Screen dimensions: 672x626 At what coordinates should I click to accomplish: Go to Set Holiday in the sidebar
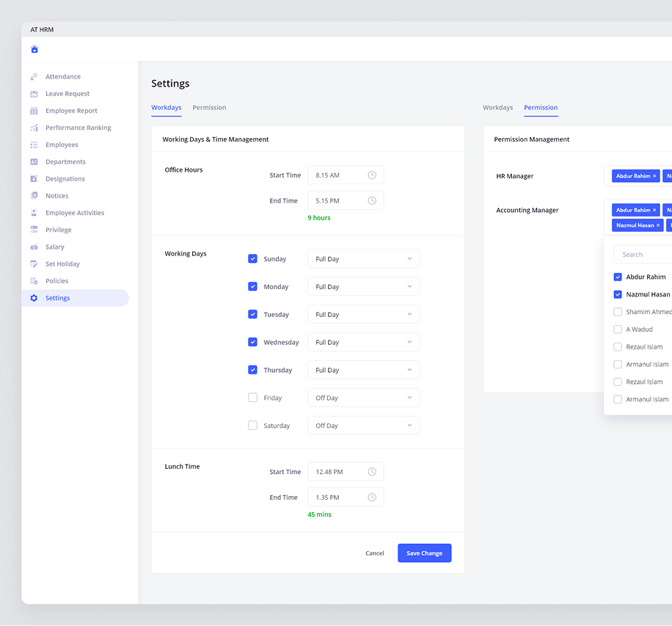62,263
